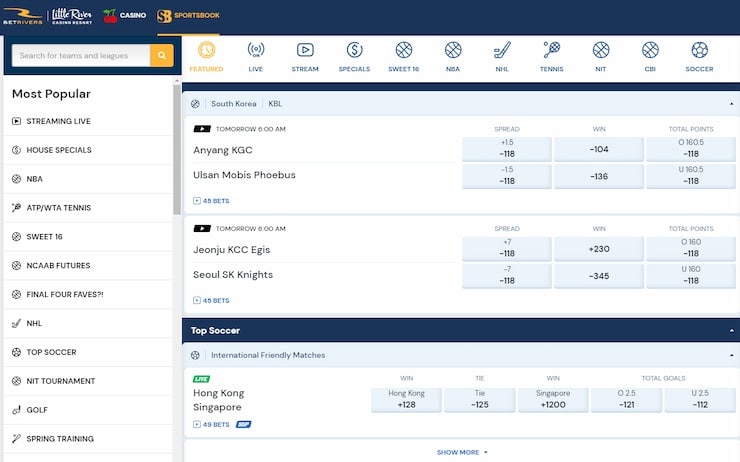This screenshot has height=462, width=740.
Task: Open the Live section icon
Action: tap(255, 56)
